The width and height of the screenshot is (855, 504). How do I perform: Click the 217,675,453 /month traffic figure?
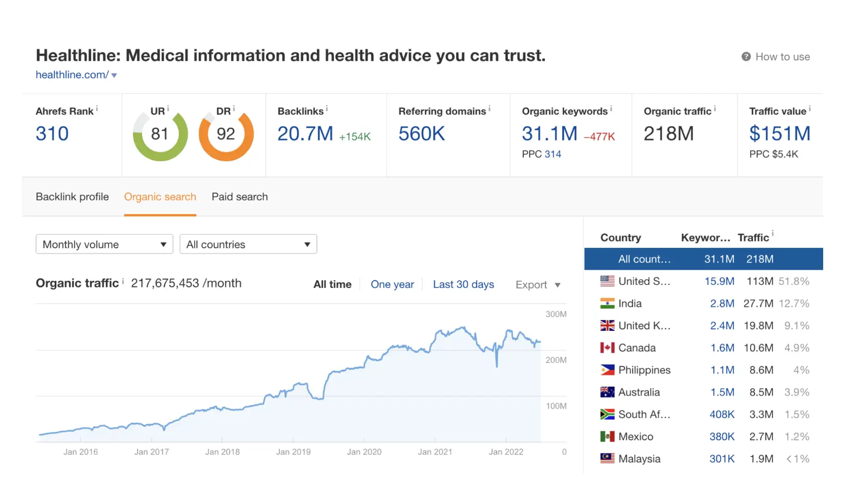(x=186, y=283)
